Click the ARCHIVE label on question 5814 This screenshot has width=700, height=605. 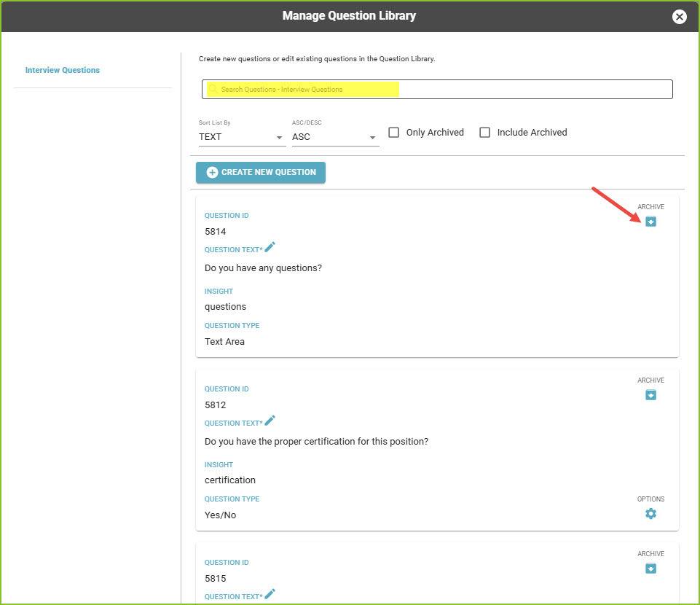pyautogui.click(x=650, y=206)
